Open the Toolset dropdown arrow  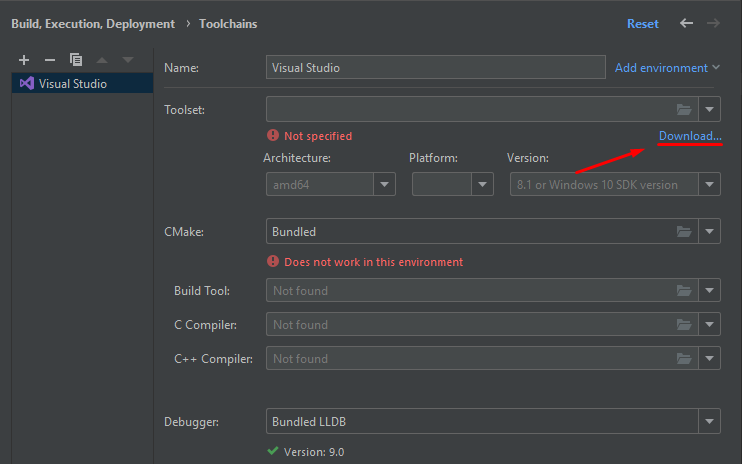point(709,109)
